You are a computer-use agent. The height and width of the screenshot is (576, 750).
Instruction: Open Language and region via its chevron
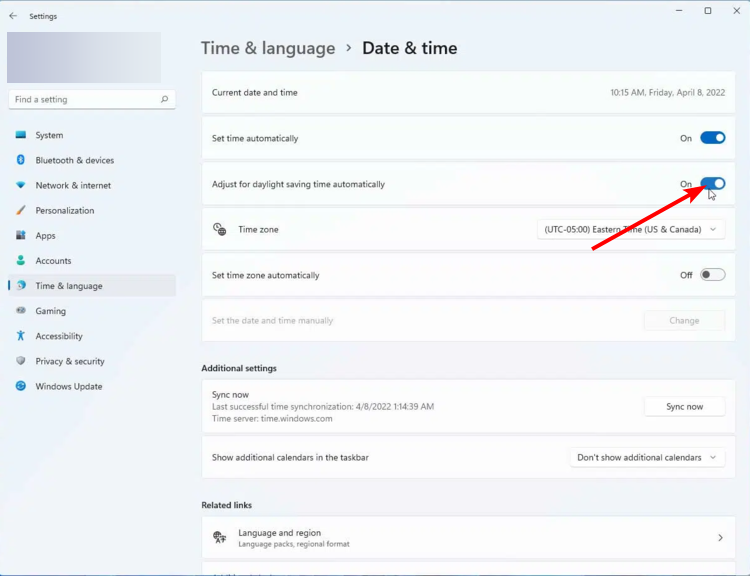point(720,538)
